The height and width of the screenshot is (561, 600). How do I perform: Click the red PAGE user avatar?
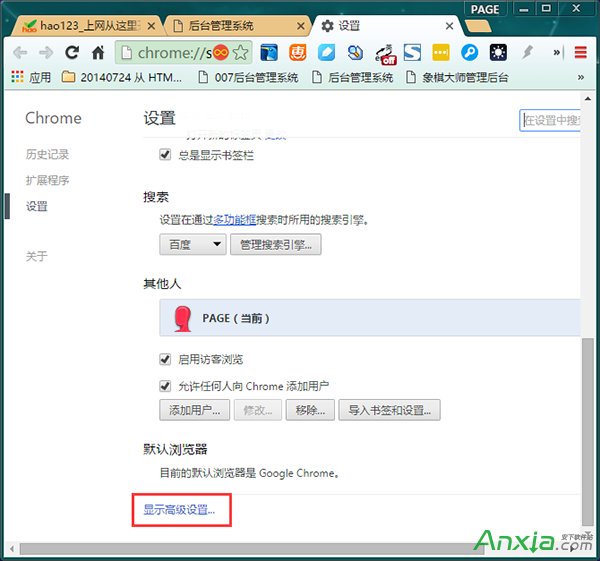[x=183, y=318]
